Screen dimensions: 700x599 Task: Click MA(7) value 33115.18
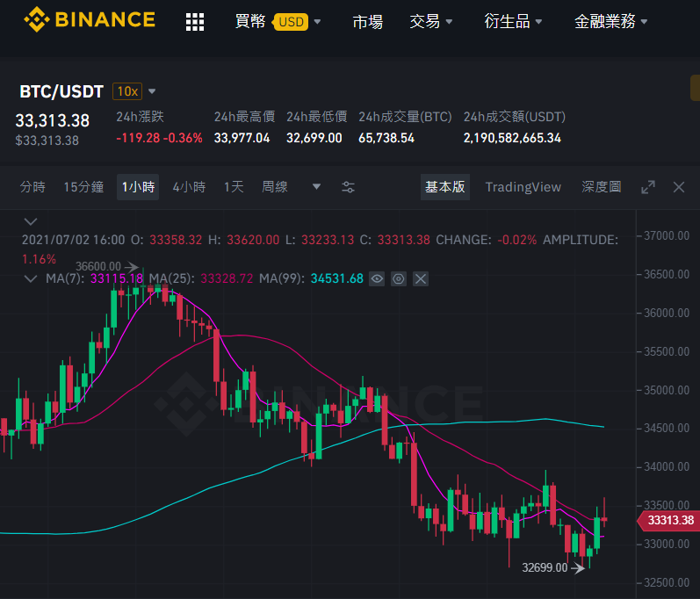tap(117, 279)
